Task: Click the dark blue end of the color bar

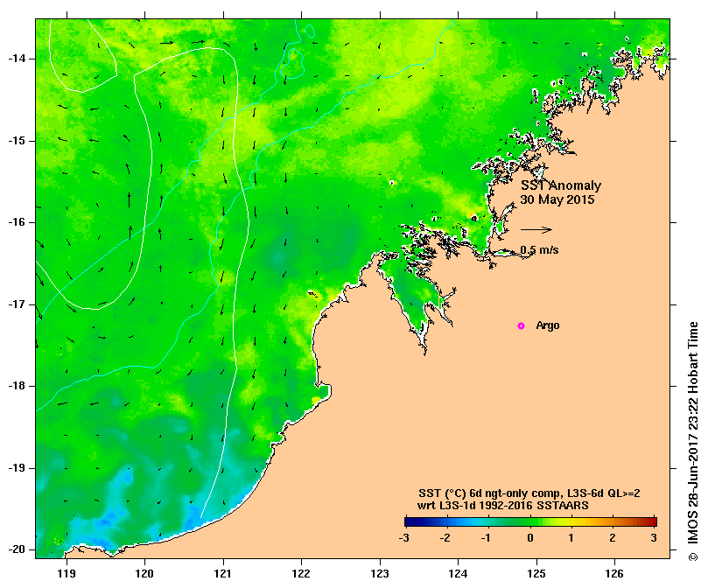Action: 410,521
